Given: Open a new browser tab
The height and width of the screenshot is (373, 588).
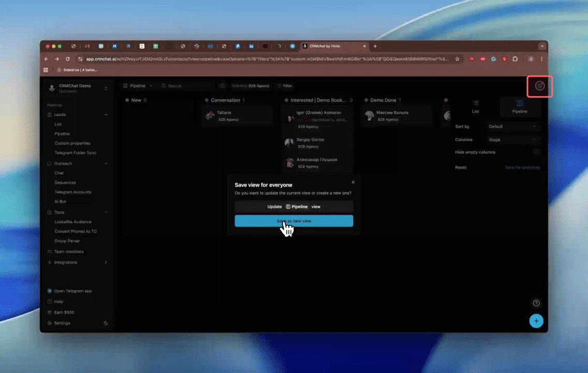Looking at the screenshot, I should 375,46.
